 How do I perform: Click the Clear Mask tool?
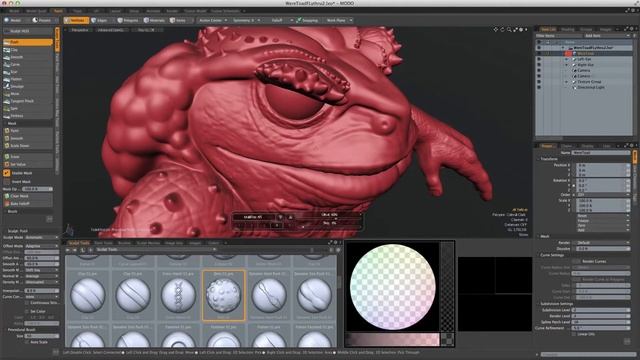(28, 196)
